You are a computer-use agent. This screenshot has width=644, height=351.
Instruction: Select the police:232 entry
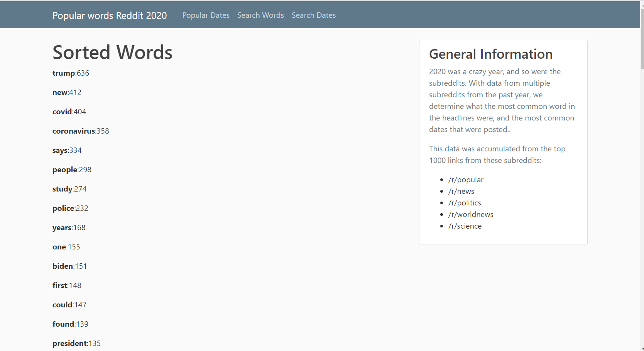tap(70, 208)
